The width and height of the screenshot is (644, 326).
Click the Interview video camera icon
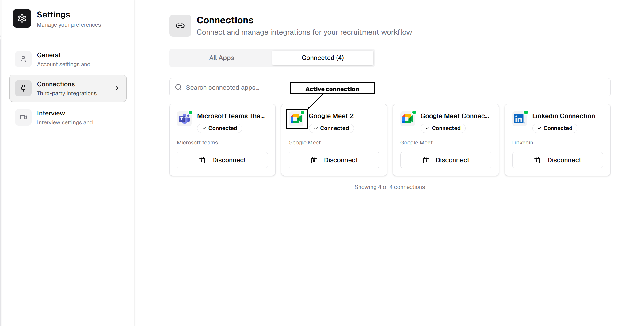(x=23, y=117)
